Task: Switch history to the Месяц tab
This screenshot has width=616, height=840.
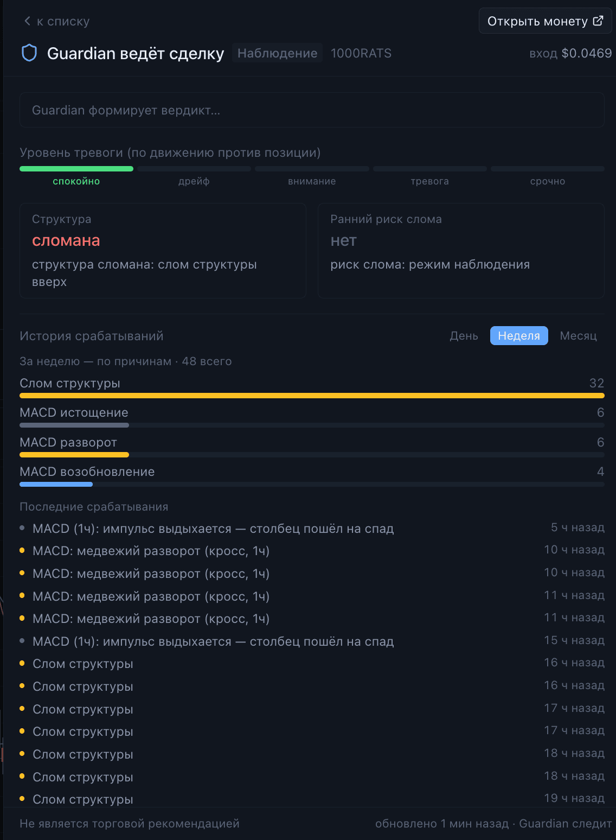Action: pos(578,336)
